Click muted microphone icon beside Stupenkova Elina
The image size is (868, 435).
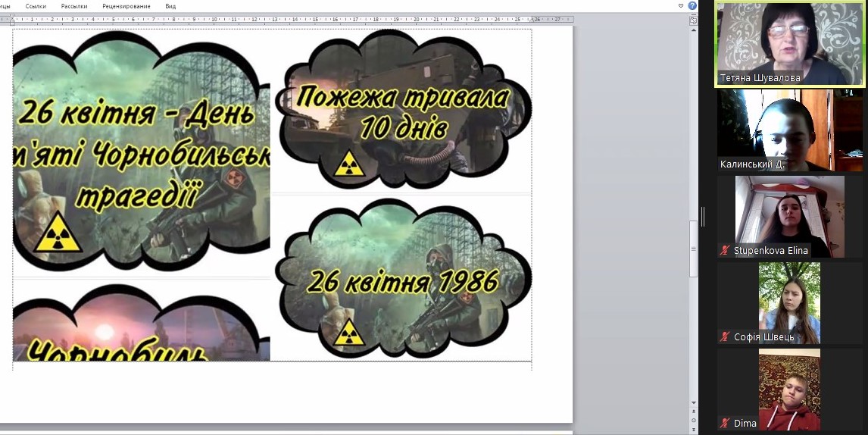[x=725, y=251]
